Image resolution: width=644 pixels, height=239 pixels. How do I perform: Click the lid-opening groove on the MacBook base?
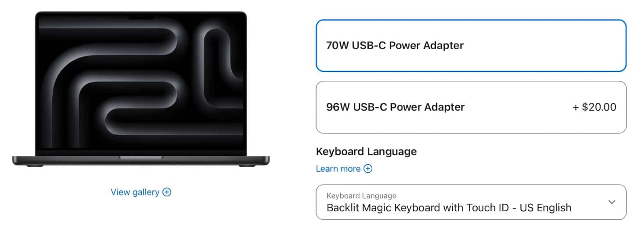pyautogui.click(x=141, y=157)
